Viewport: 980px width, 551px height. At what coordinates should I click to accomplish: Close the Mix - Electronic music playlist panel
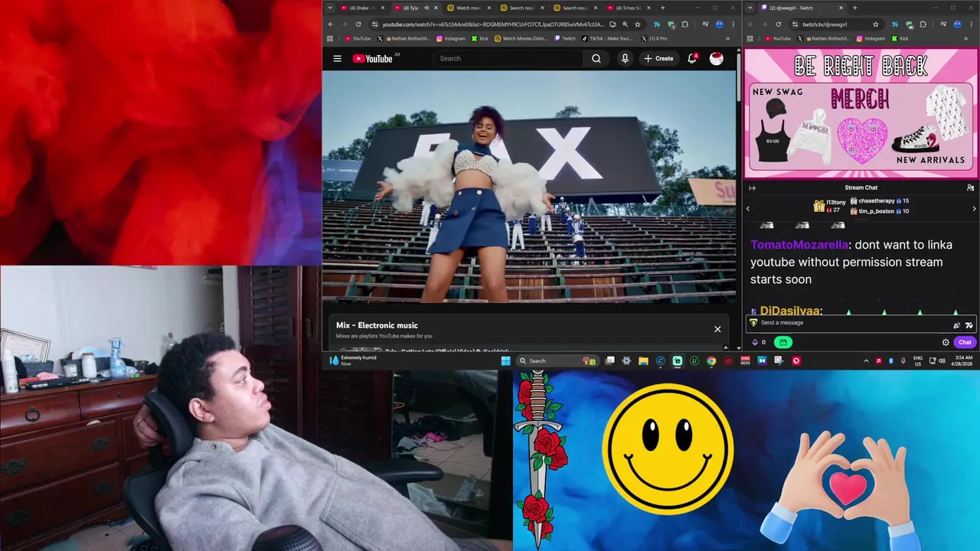[717, 329]
